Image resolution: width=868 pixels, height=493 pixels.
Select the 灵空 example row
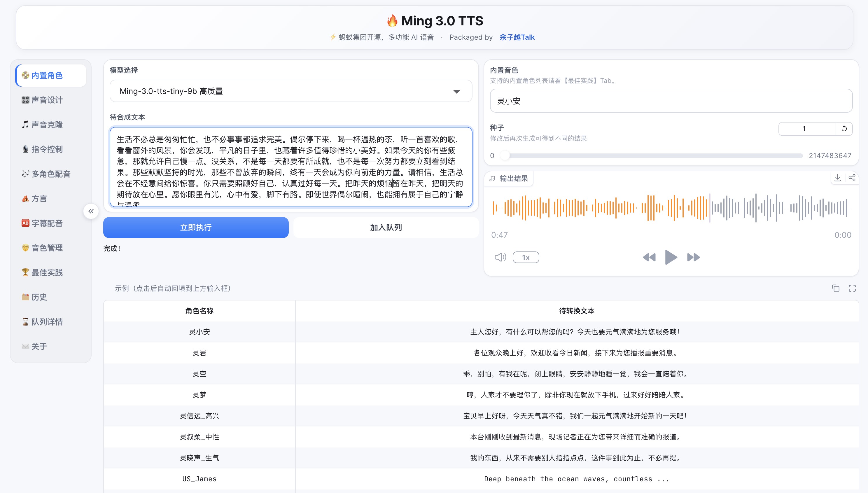(481, 374)
